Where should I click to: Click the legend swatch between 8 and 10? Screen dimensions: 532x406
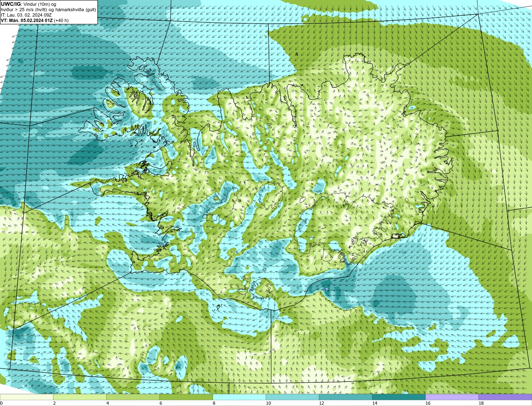(239, 397)
